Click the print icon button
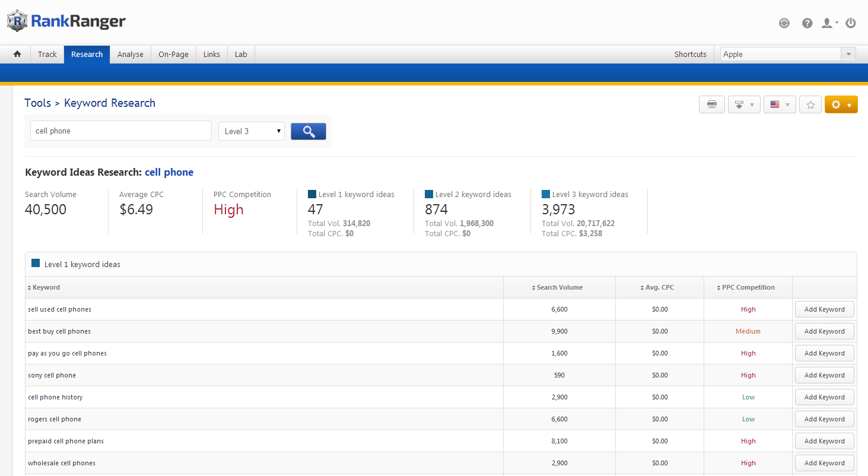The width and height of the screenshot is (868, 476). (x=711, y=104)
